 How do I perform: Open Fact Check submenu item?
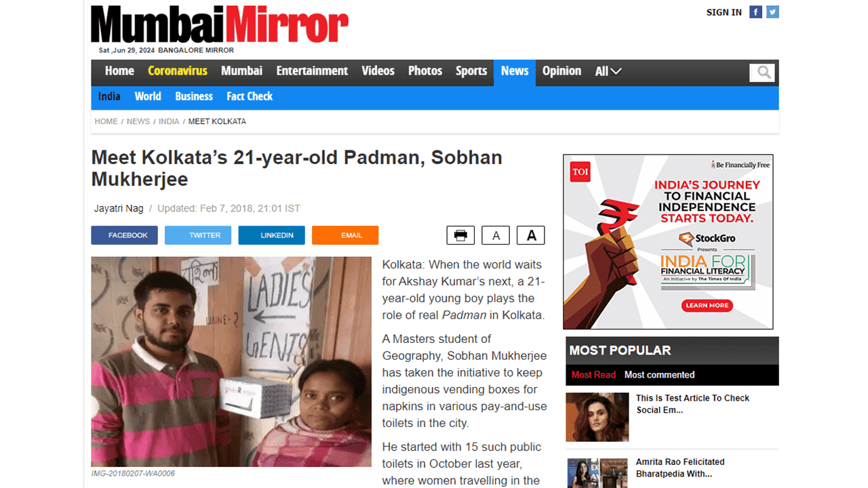coord(250,96)
